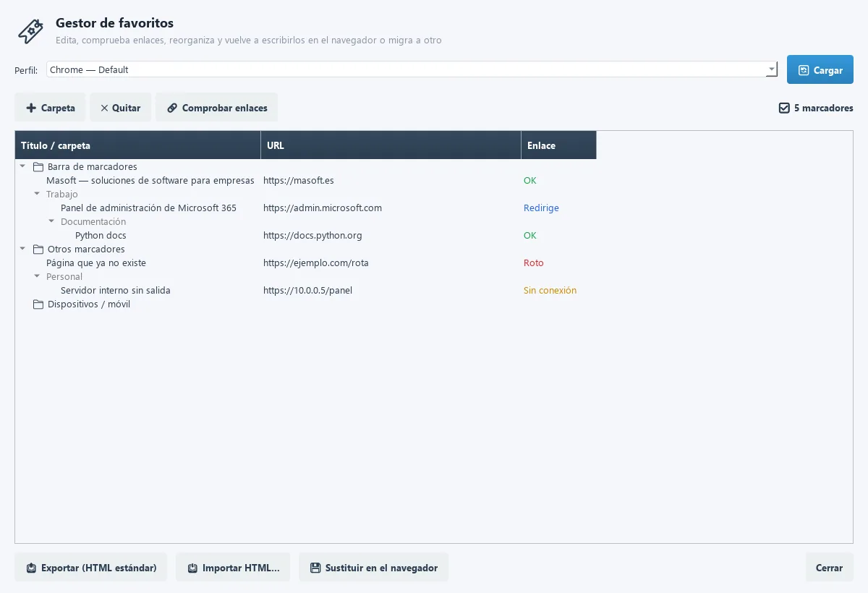Viewport: 868px width, 593px height.
Task: Select the Documentación folder label
Action: [93, 222]
